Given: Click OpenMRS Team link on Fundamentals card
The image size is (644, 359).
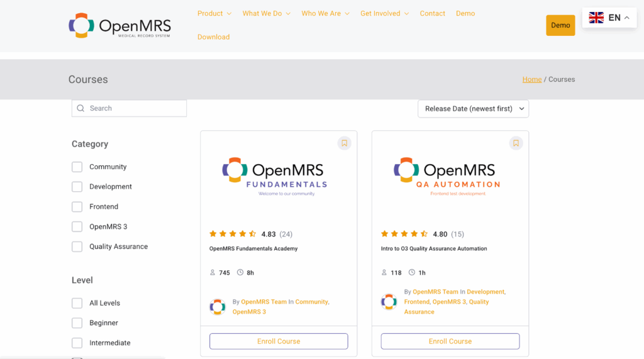Looking at the screenshot, I should [264, 302].
